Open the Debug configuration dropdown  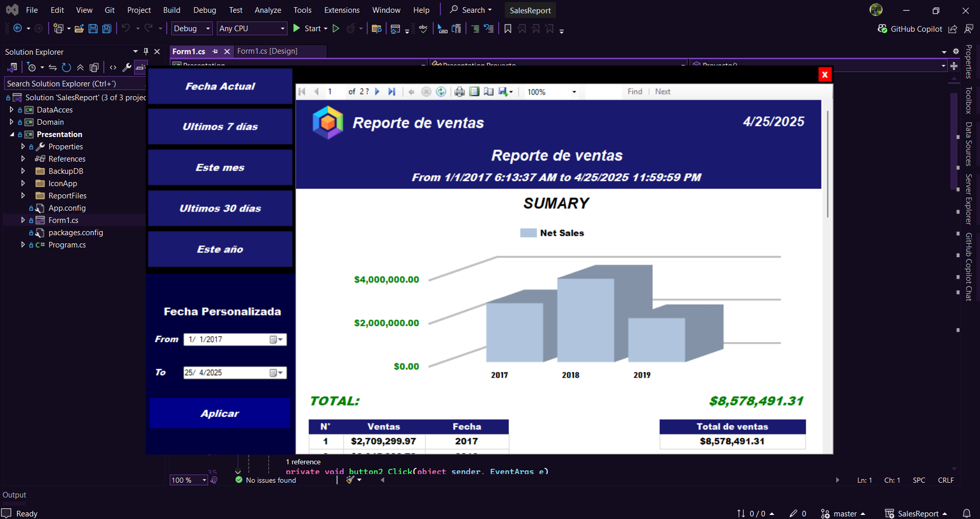click(192, 29)
